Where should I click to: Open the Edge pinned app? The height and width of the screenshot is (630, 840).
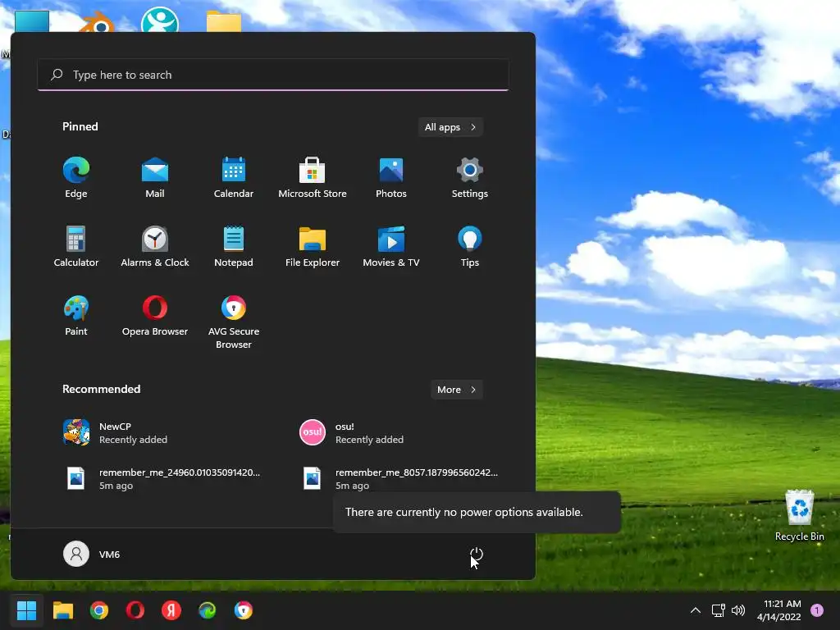pyautogui.click(x=76, y=177)
